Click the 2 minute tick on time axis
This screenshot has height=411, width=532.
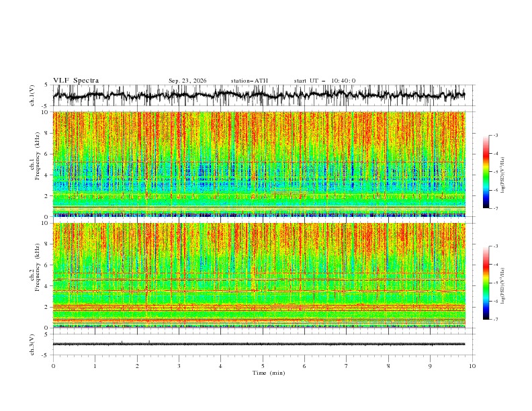[137, 366]
